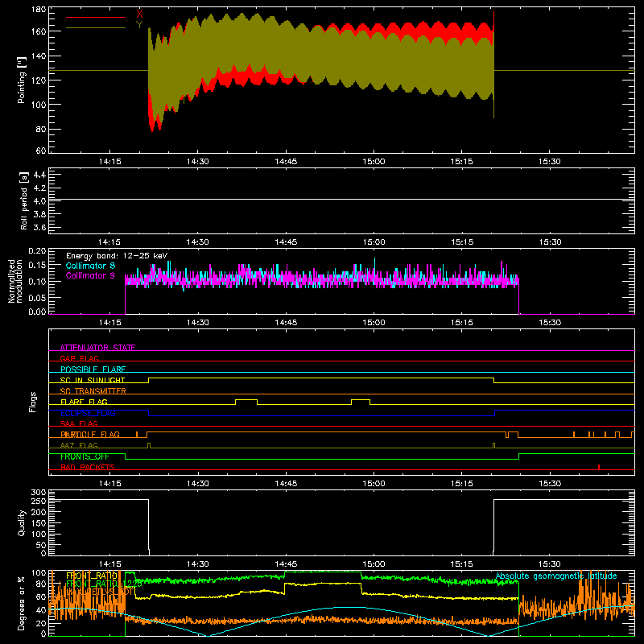Click the POSSIBLE_FLARE flag label
Viewport: 644px width, 644px height.
point(93,369)
